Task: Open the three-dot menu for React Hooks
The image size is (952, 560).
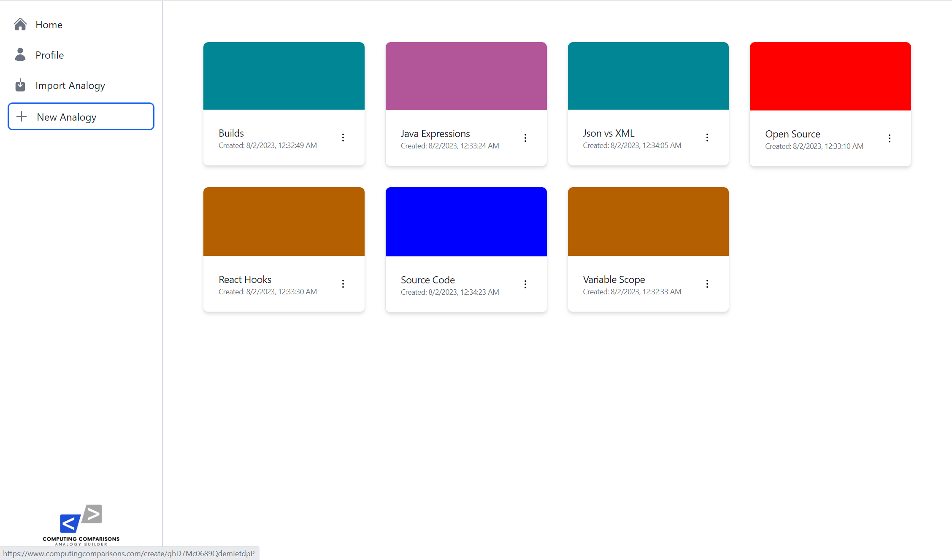Action: [343, 284]
